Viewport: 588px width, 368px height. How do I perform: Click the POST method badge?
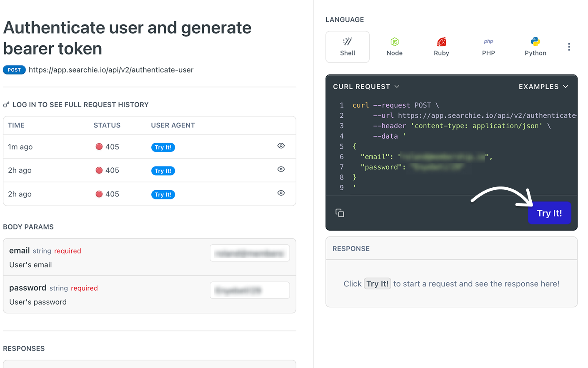pyautogui.click(x=14, y=70)
